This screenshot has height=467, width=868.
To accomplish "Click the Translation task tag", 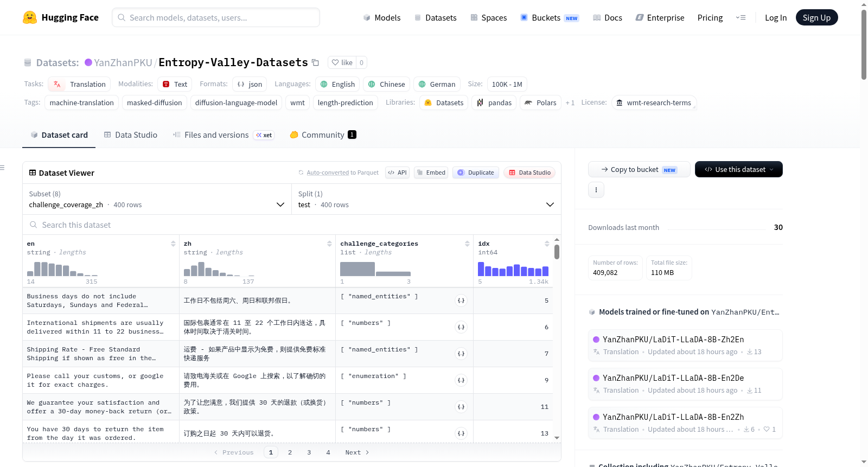I will pos(79,84).
